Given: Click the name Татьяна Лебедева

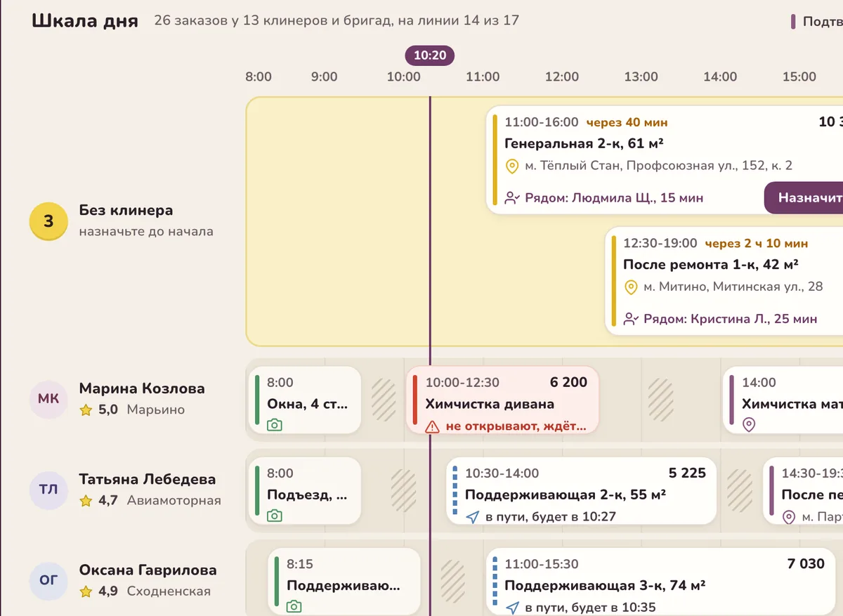Looking at the screenshot, I should [148, 480].
